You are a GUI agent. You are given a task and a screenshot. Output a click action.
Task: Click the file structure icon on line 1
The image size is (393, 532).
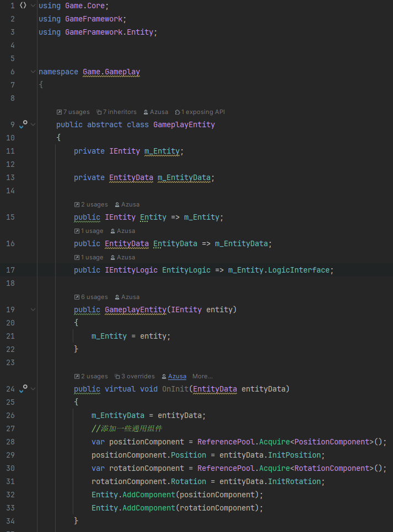pyautogui.click(x=23, y=6)
